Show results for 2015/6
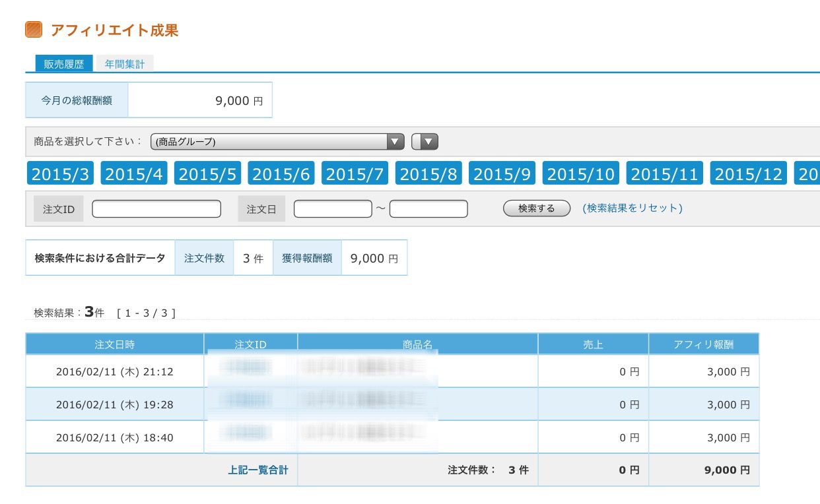This screenshot has width=820, height=504. click(281, 174)
